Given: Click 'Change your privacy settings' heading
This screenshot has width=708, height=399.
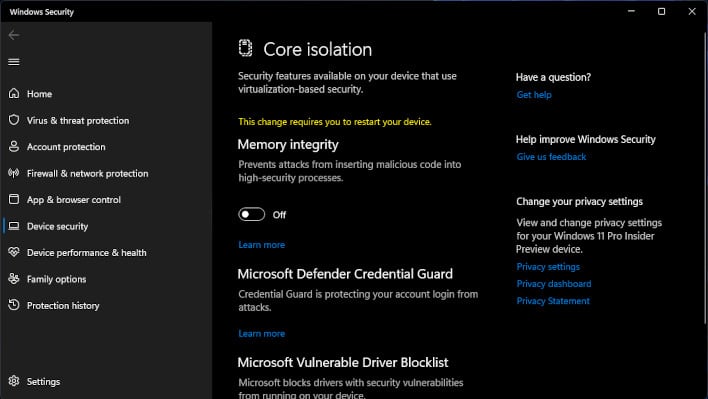Looking at the screenshot, I should pos(579,202).
